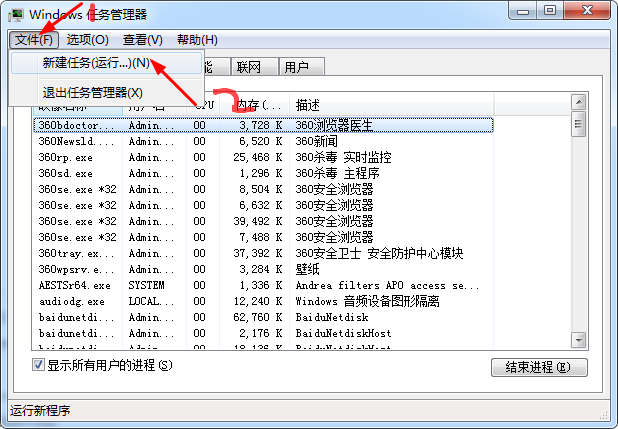
Task: Select the 360bdoctor process row
Action: click(263, 125)
